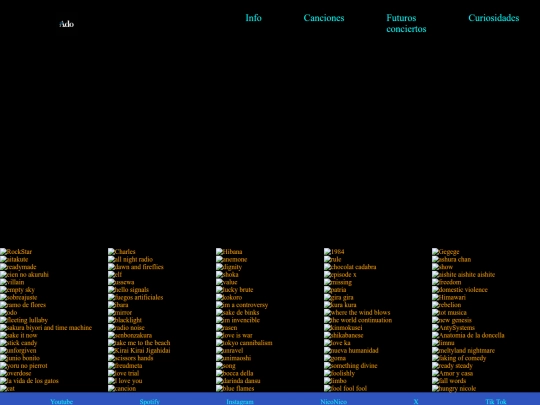Click the Gegege song image
The image size is (540, 405).
[x=446, y=252]
